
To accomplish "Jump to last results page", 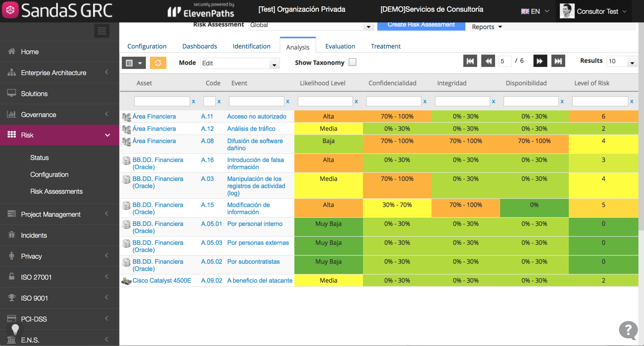I will point(558,61).
